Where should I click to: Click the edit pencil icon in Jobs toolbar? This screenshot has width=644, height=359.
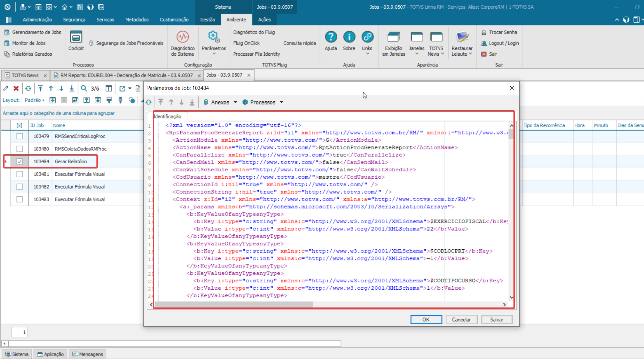pyautogui.click(x=6, y=88)
